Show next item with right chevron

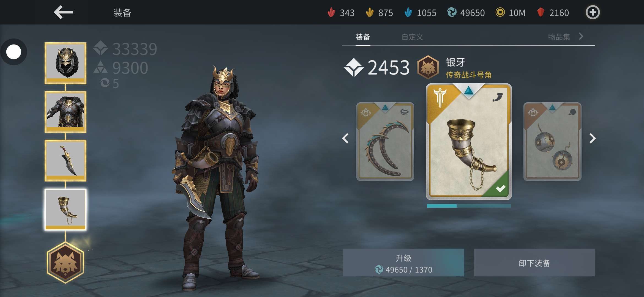(592, 138)
